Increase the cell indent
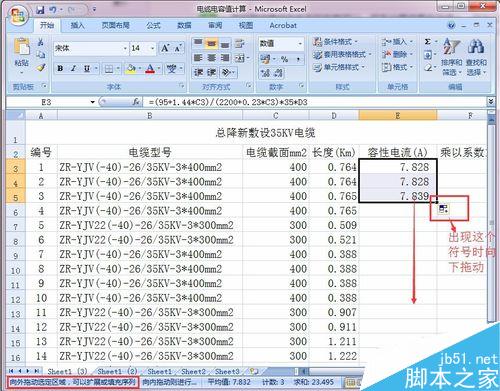This screenshot has width=500, height=391. coord(212,72)
